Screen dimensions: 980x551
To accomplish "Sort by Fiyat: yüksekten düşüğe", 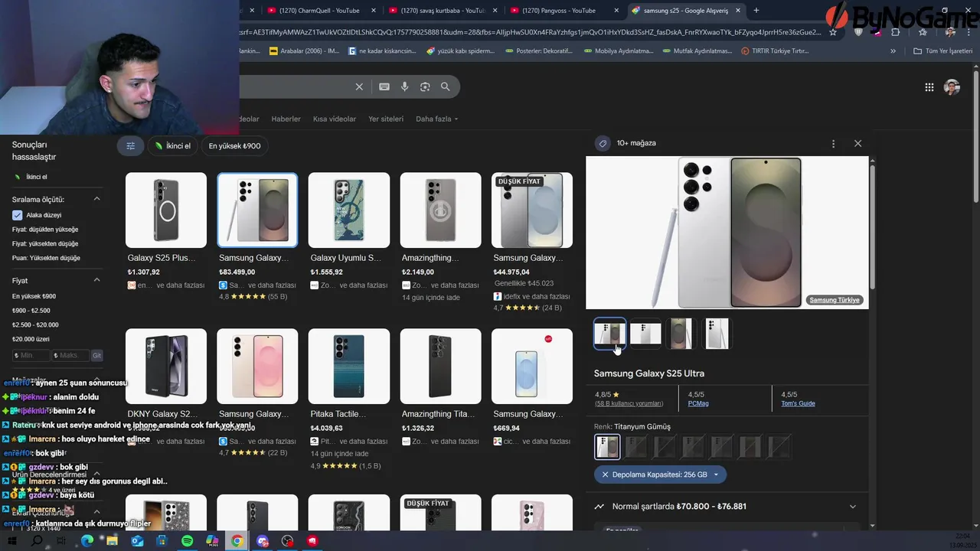I will pyautogui.click(x=45, y=243).
